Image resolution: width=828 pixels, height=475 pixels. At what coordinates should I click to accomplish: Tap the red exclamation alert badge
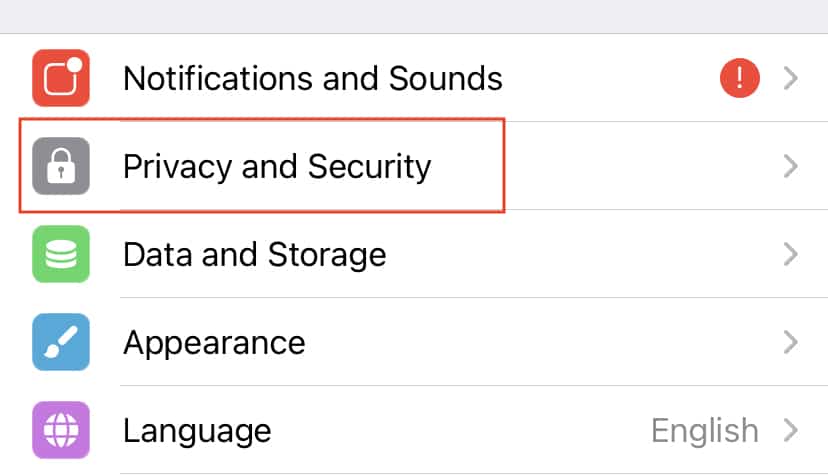point(740,78)
